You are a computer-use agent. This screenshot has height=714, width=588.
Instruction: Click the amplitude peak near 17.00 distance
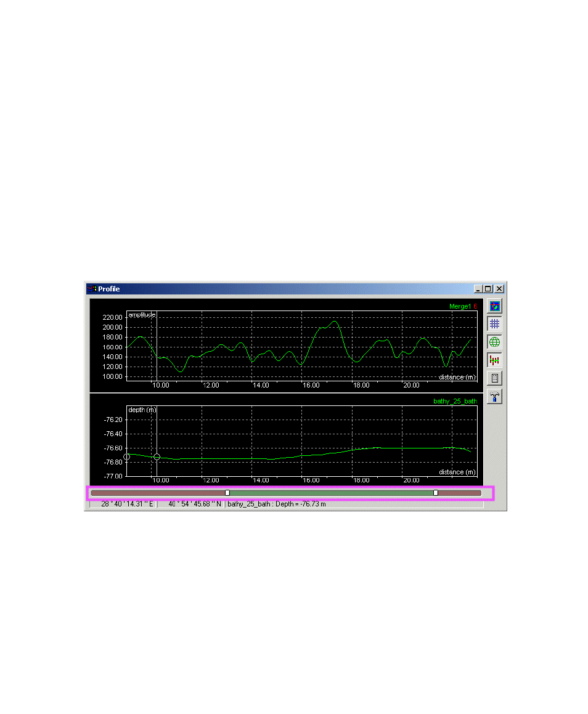(x=335, y=322)
